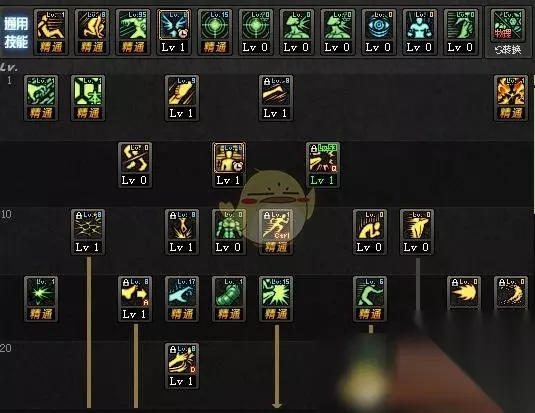535x413 pixels.
Task: Choose the cyan armored figure skill
Action: click(x=419, y=32)
